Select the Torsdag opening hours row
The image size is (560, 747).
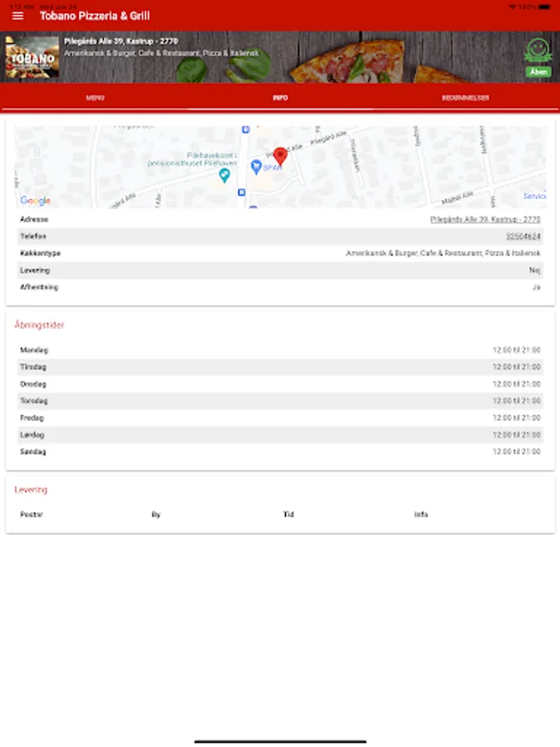[280, 401]
